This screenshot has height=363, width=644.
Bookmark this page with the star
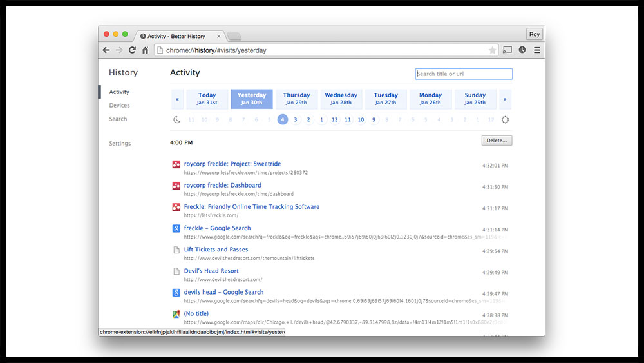coord(492,50)
